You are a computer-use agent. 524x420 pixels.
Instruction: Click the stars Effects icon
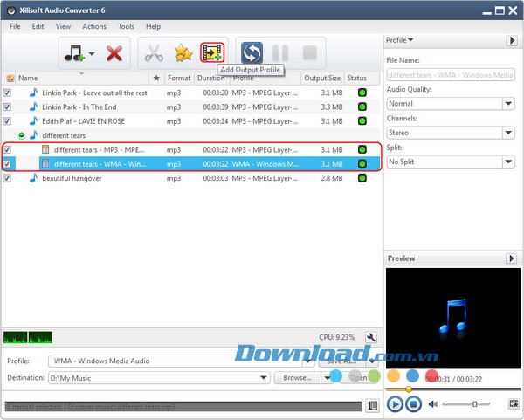coord(183,53)
